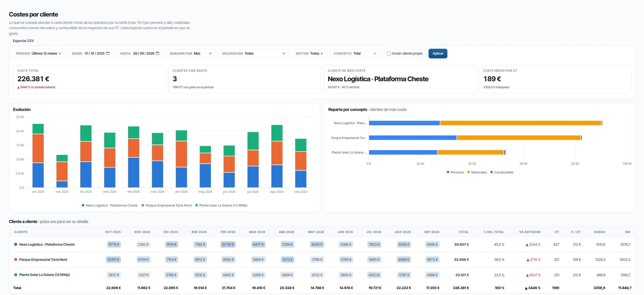This screenshot has width=644, height=295.
Task: Expand the Delegación Todas dropdown
Action: pos(254,54)
